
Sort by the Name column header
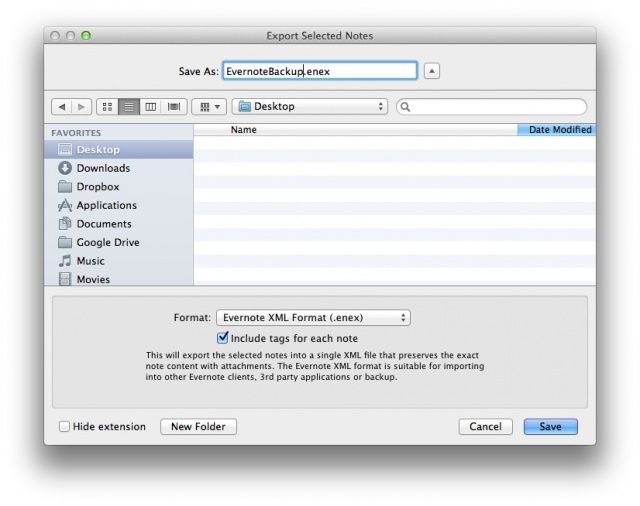click(355, 130)
